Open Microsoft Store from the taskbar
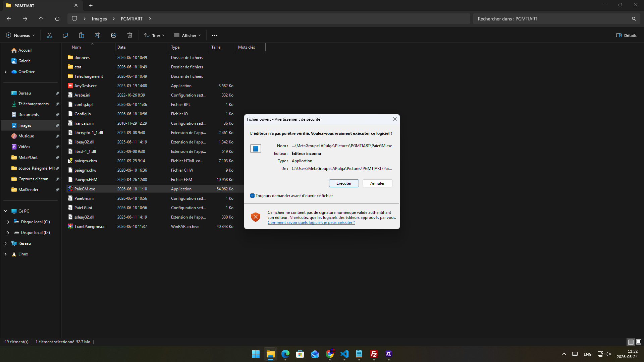 (300, 354)
